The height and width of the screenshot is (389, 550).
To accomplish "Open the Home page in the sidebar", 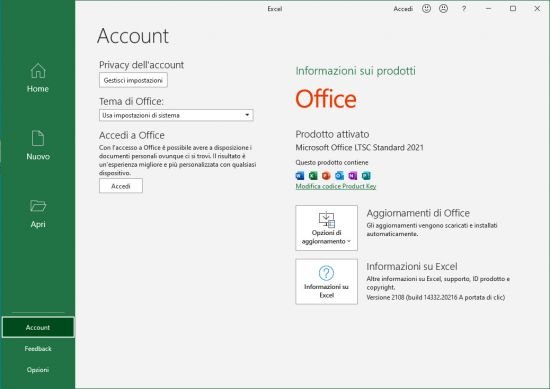I will pos(38,78).
